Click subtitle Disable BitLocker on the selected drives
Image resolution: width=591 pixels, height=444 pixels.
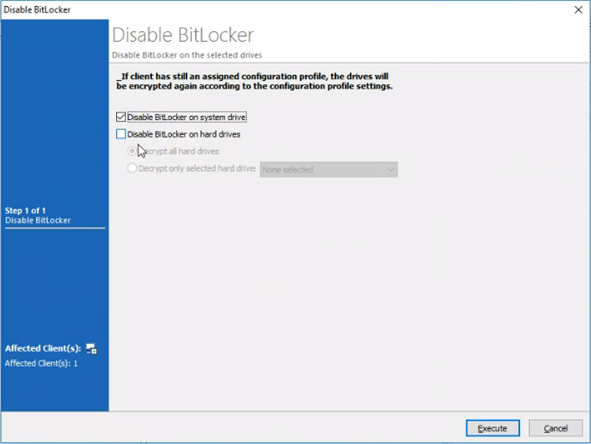pyautogui.click(x=187, y=55)
